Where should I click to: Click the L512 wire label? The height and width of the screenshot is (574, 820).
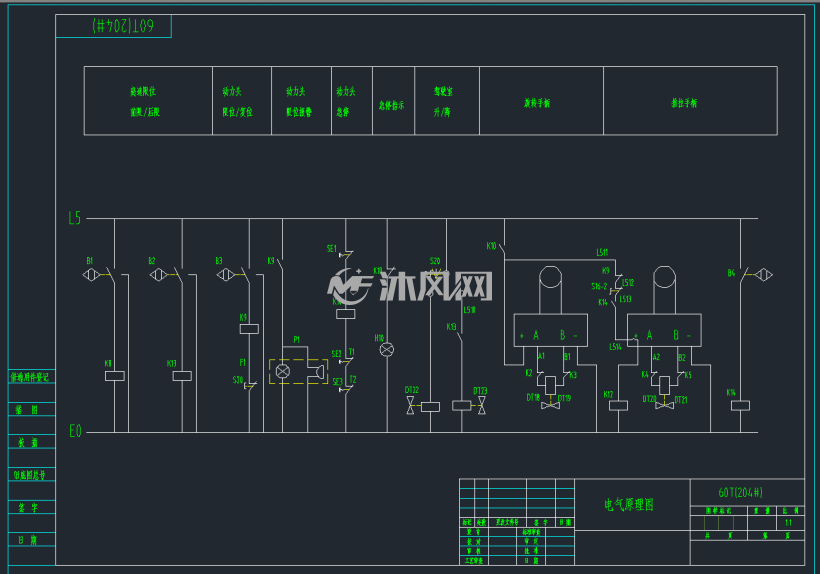(628, 282)
